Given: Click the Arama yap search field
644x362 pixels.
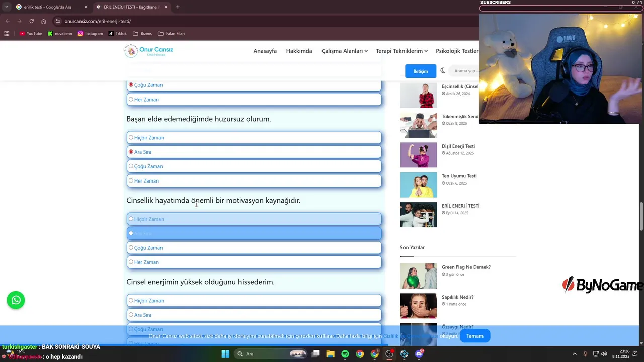Looking at the screenshot, I should (x=464, y=71).
